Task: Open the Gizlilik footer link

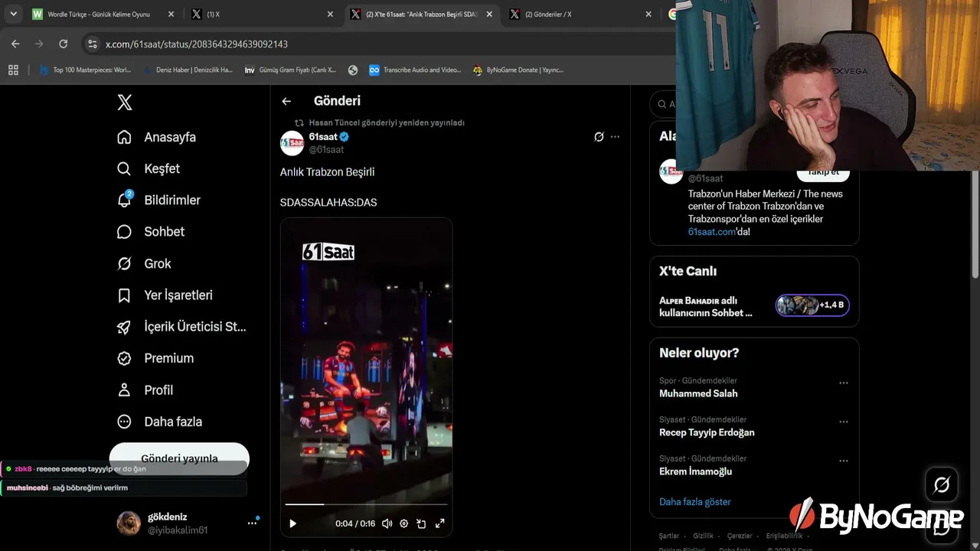Action: coord(703,536)
